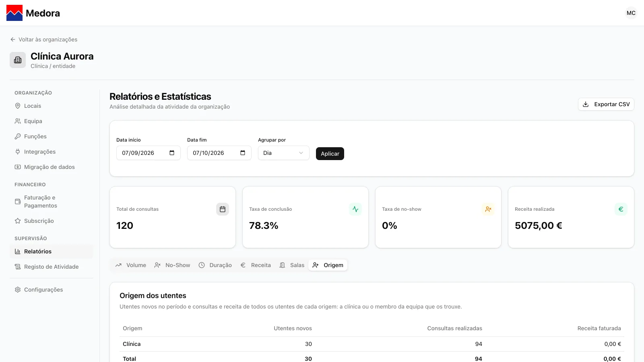Image resolution: width=644 pixels, height=362 pixels.
Task: Click the Exportar CSV button
Action: click(x=606, y=104)
